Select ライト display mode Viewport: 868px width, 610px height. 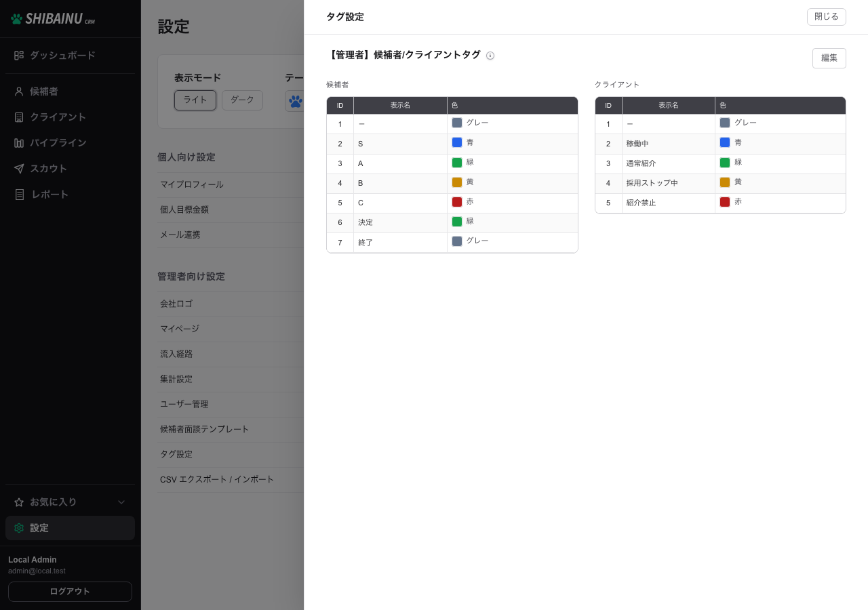tap(195, 100)
